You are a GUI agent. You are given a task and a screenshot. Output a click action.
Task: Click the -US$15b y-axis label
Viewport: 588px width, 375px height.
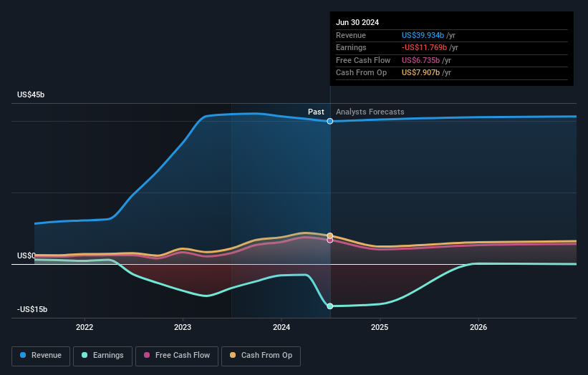click(32, 309)
